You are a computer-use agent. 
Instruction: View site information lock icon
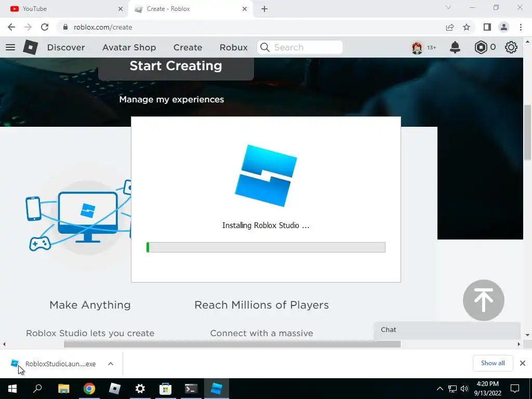tap(65, 27)
